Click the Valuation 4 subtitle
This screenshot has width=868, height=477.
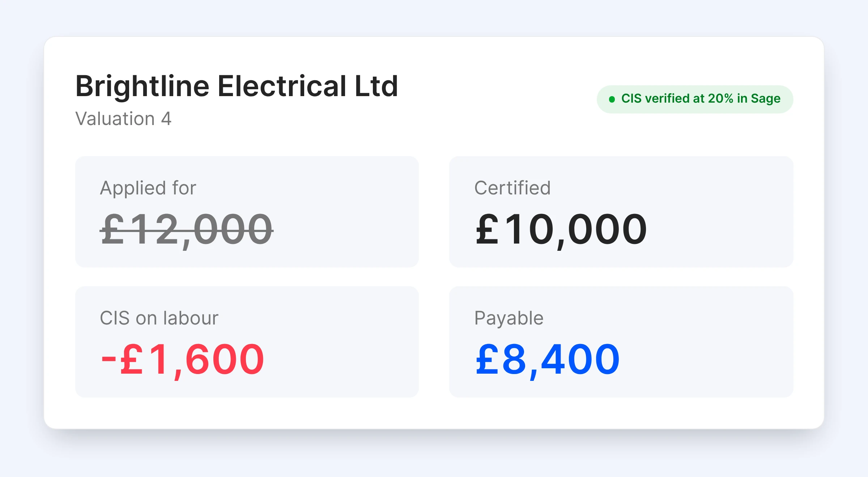coord(123,119)
